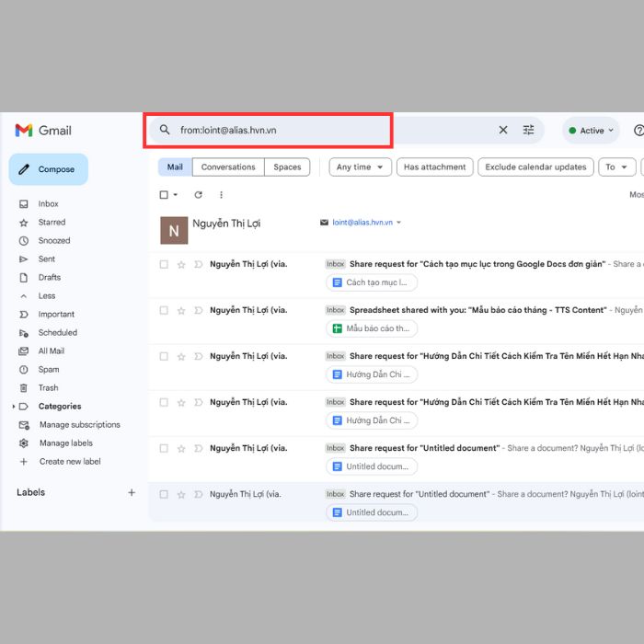Open the Scheduled folder
This screenshot has height=644, width=644.
(x=57, y=333)
